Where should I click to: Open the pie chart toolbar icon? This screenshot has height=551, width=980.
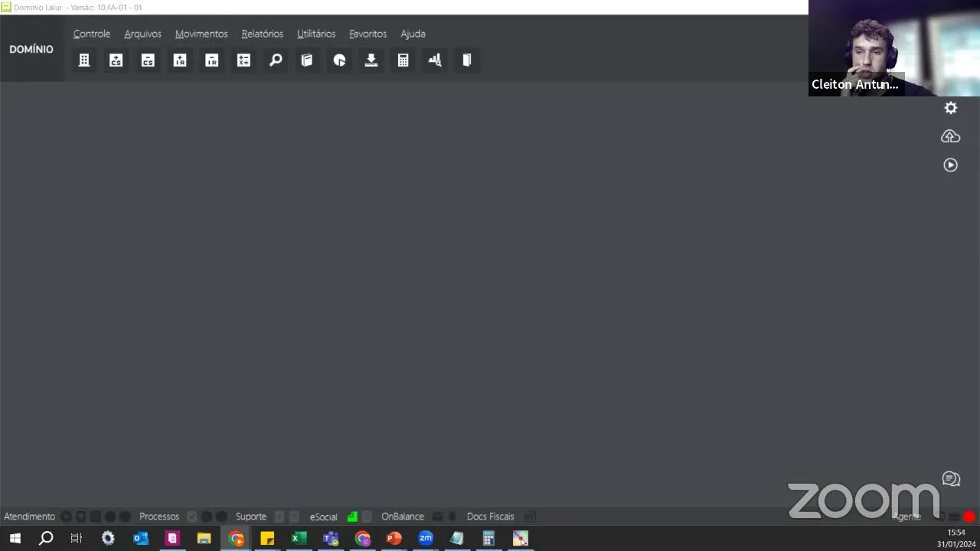(x=339, y=60)
